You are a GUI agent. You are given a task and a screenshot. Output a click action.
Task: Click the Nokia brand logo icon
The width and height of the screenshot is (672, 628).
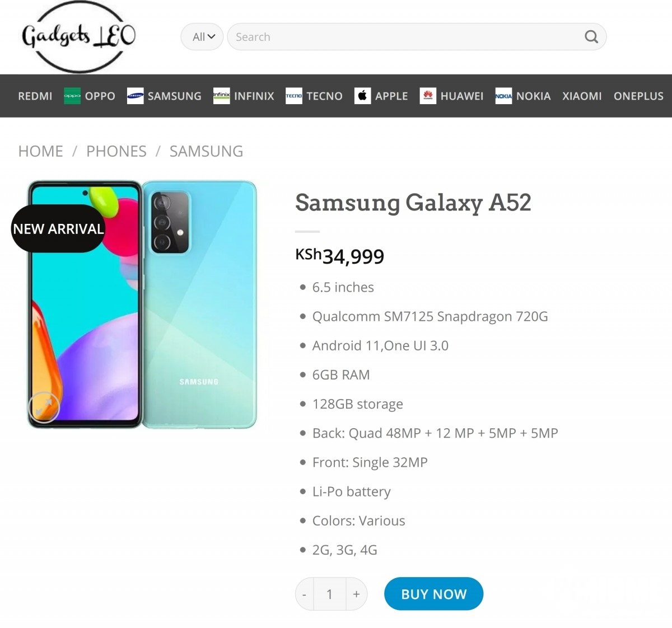pyautogui.click(x=503, y=96)
